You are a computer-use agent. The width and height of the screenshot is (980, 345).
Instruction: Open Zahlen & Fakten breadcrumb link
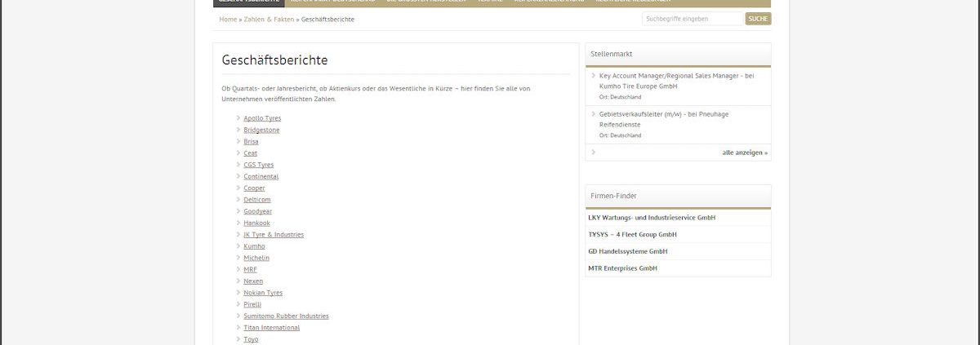(x=269, y=19)
